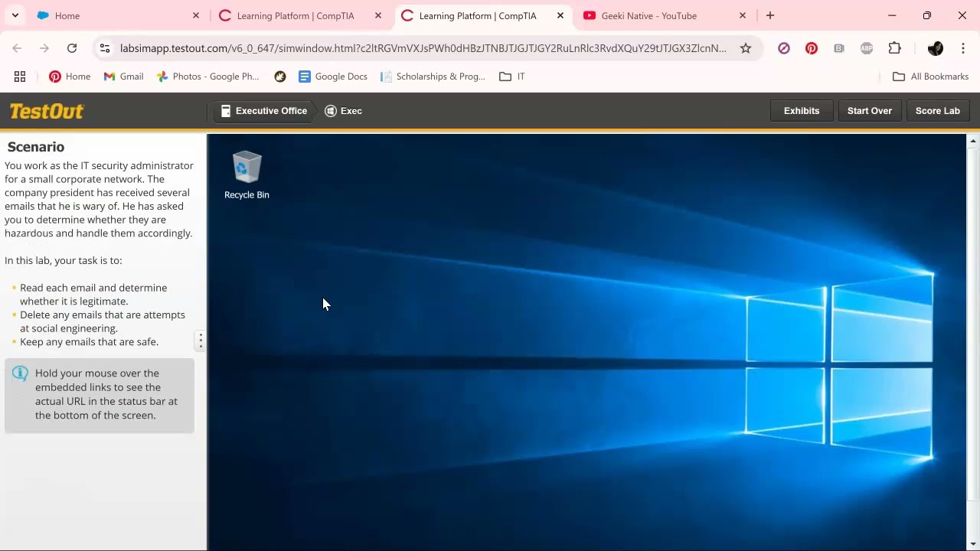Click the Scenario heading

pos(36,147)
